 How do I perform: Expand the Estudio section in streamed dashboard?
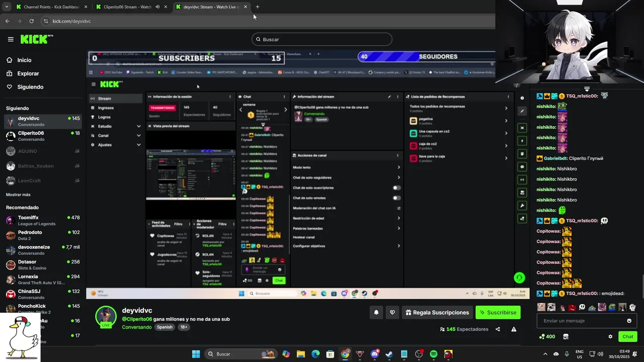pos(139,126)
